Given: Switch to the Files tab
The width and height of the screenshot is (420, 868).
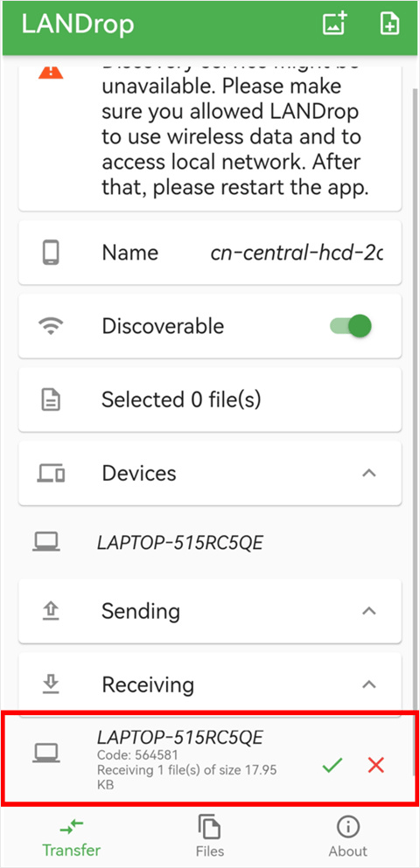Looking at the screenshot, I should (x=210, y=837).
